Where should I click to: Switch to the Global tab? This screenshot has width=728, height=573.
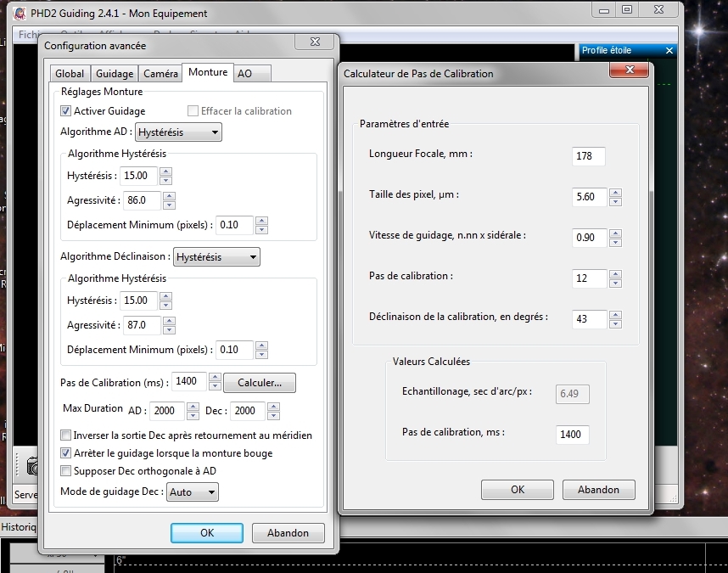coord(70,73)
